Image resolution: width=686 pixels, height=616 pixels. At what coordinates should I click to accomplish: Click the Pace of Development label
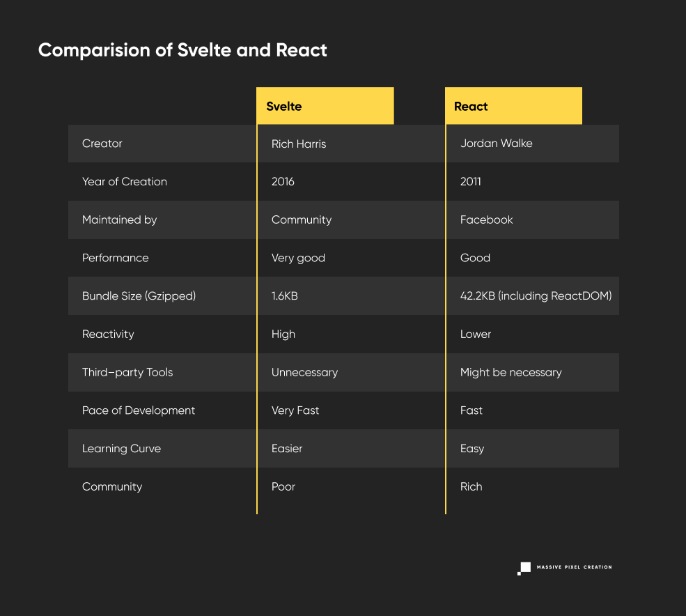[139, 410]
